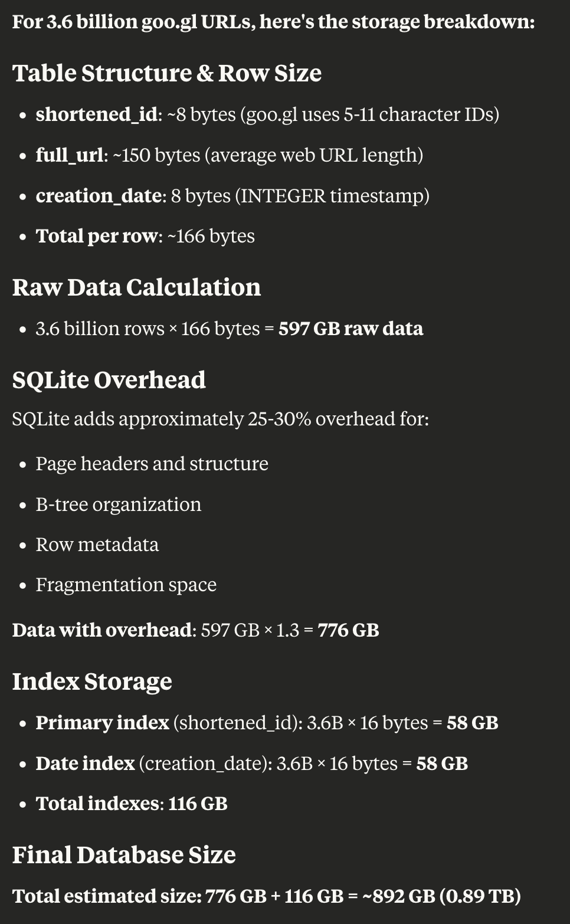The image size is (570, 924).
Task: Click the "Index Storage" heading
Action: [x=92, y=682]
